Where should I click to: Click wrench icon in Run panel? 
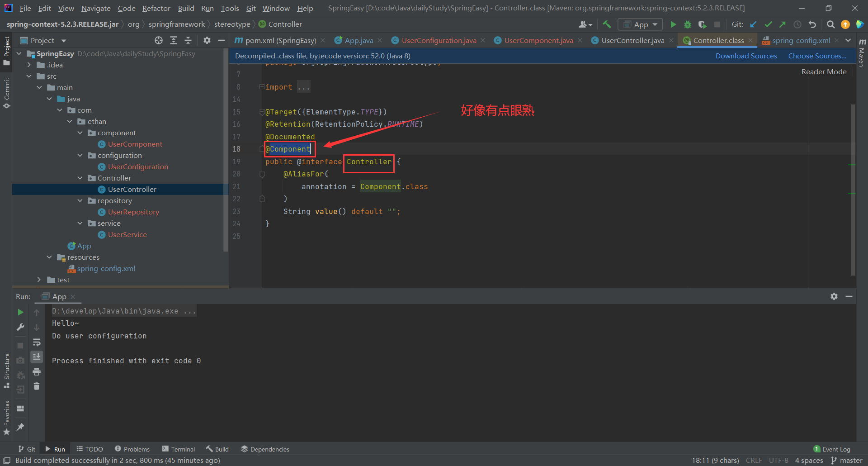tap(20, 327)
